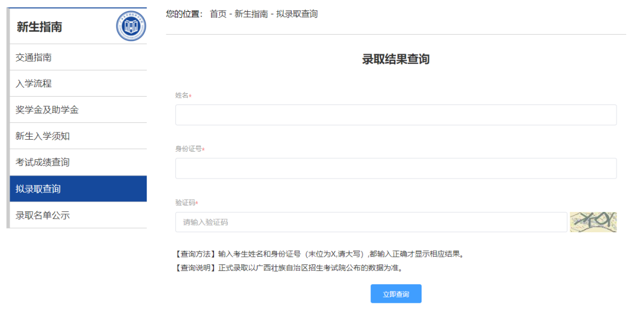Select 新生入学须知 in sidebar
The height and width of the screenshot is (311, 644).
pyautogui.click(x=78, y=136)
